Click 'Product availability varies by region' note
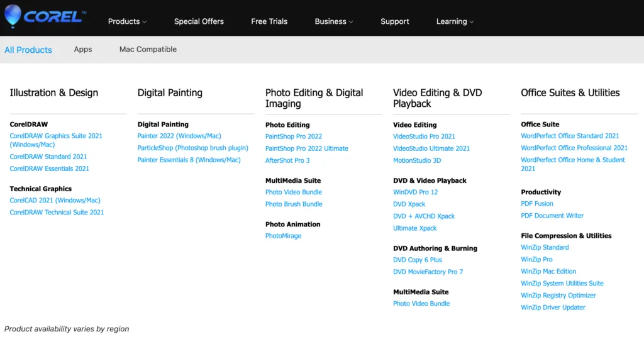The image size is (644, 349). [x=67, y=329]
